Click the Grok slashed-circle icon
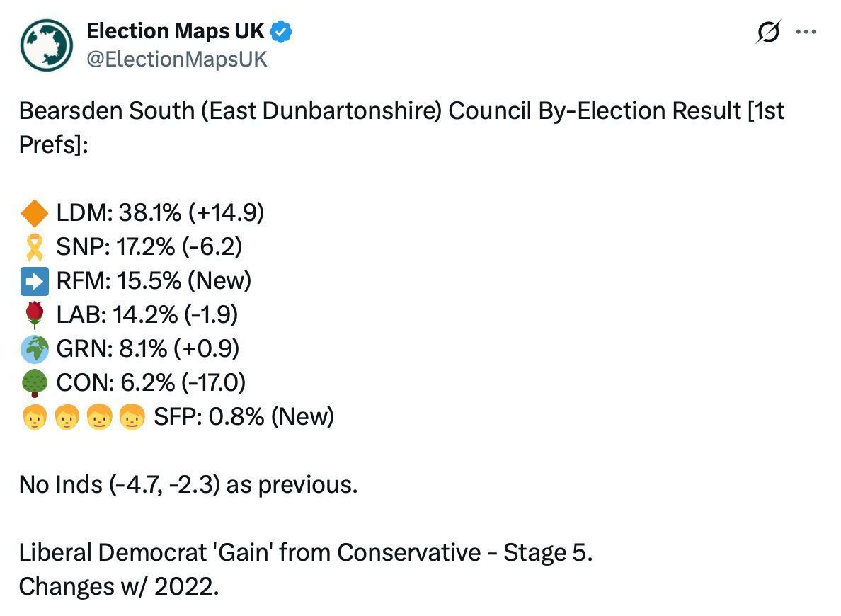 (768, 32)
